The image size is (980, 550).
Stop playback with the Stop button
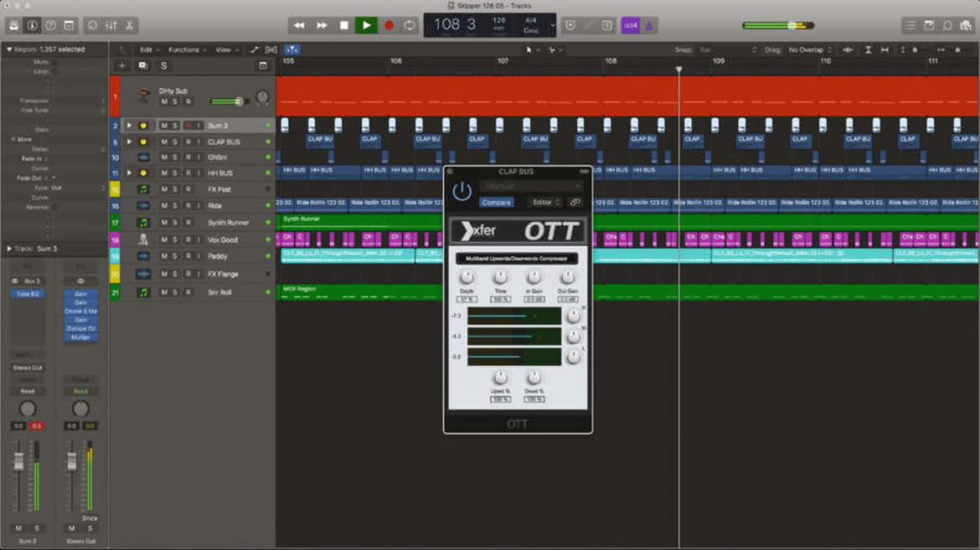(343, 26)
